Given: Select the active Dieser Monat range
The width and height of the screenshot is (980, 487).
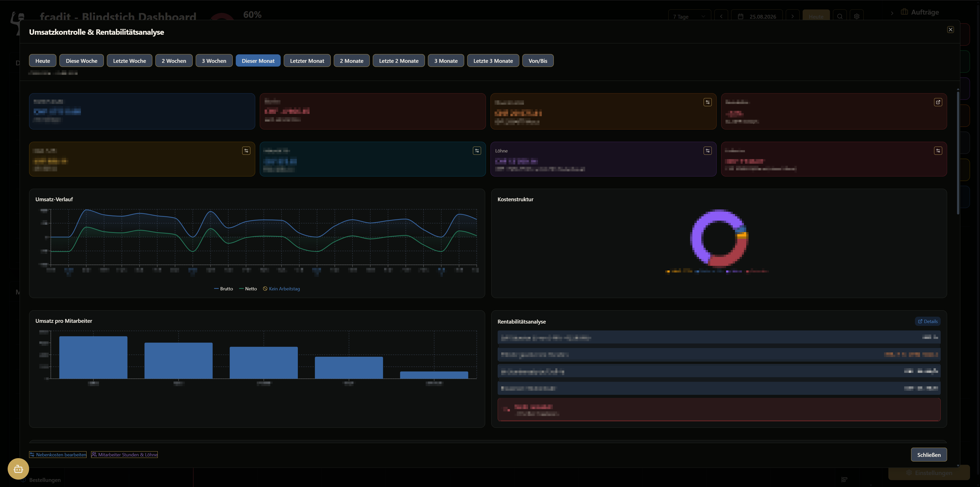Looking at the screenshot, I should (x=258, y=61).
